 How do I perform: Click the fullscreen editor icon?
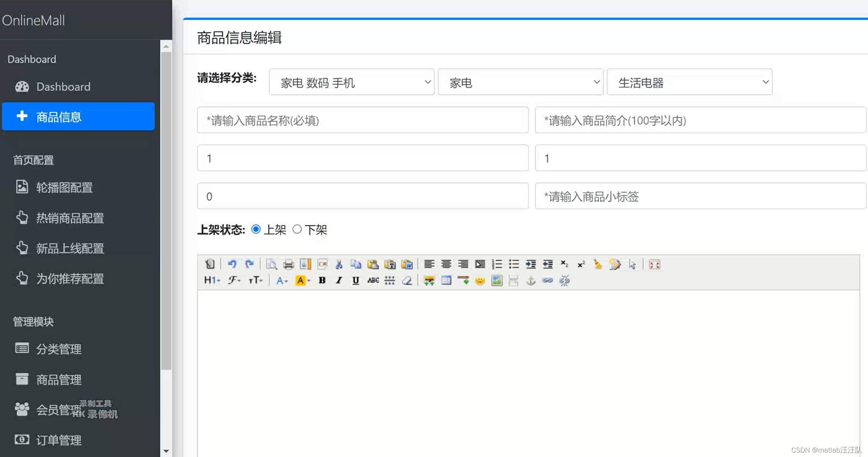pos(654,264)
